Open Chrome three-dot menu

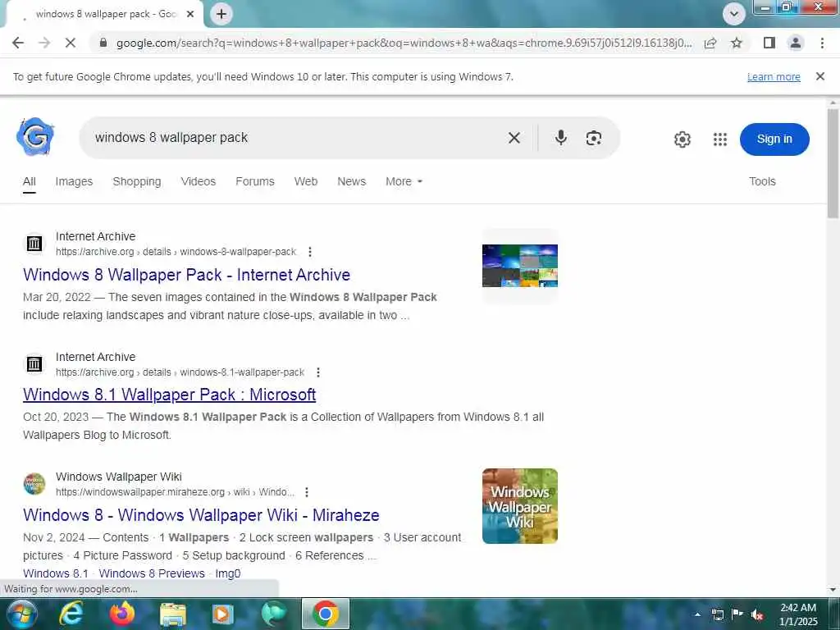point(822,43)
